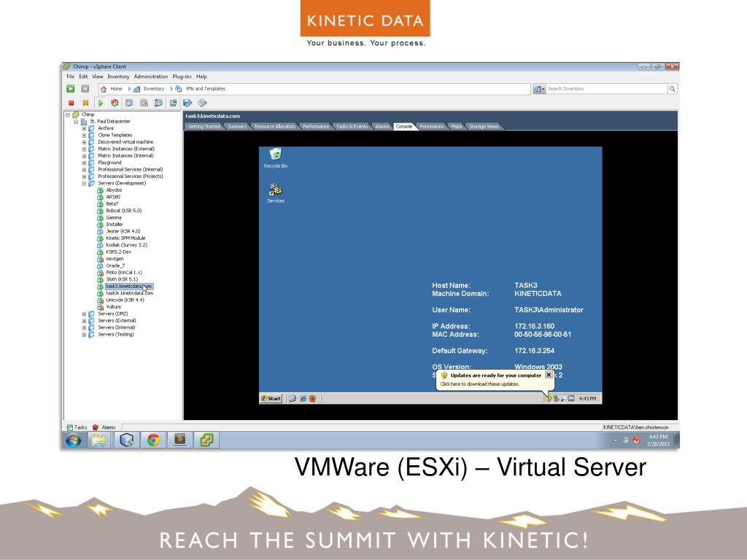This screenshot has height=560, width=747.
Task: Click the Sublime Text icon in the taskbar
Action: 179,440
